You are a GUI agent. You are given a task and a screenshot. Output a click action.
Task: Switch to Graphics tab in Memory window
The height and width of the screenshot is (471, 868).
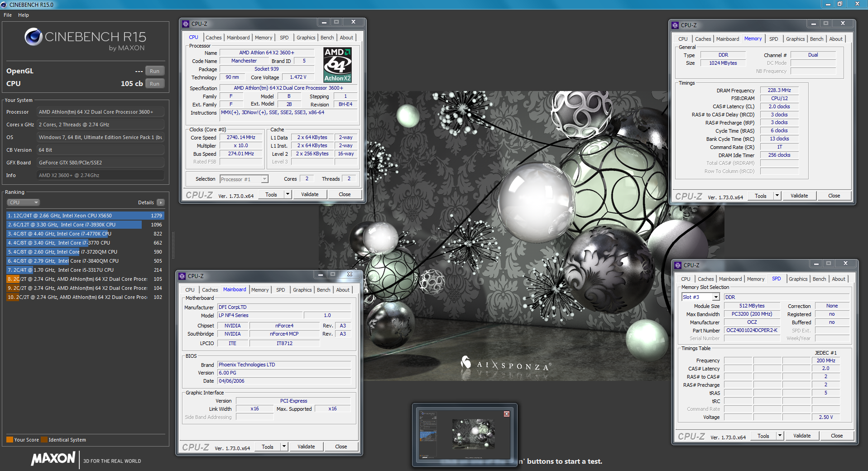click(795, 39)
